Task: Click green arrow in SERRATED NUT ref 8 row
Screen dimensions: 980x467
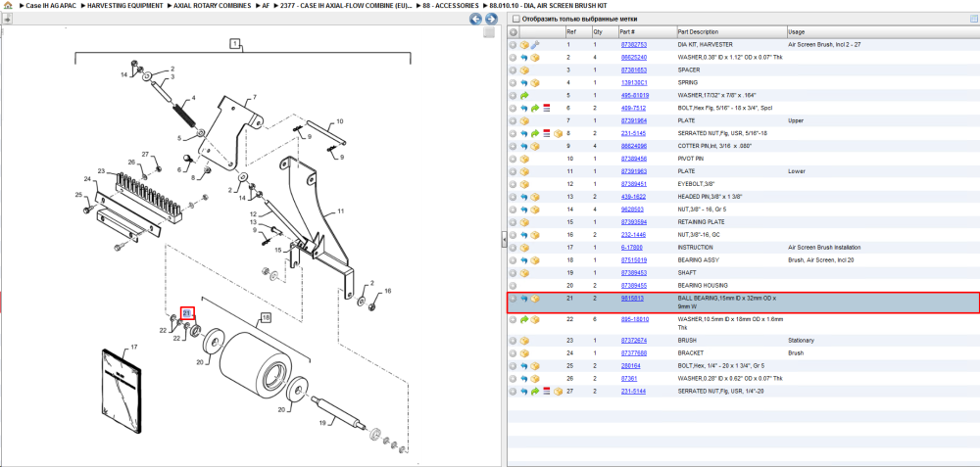Action: pyautogui.click(x=535, y=133)
